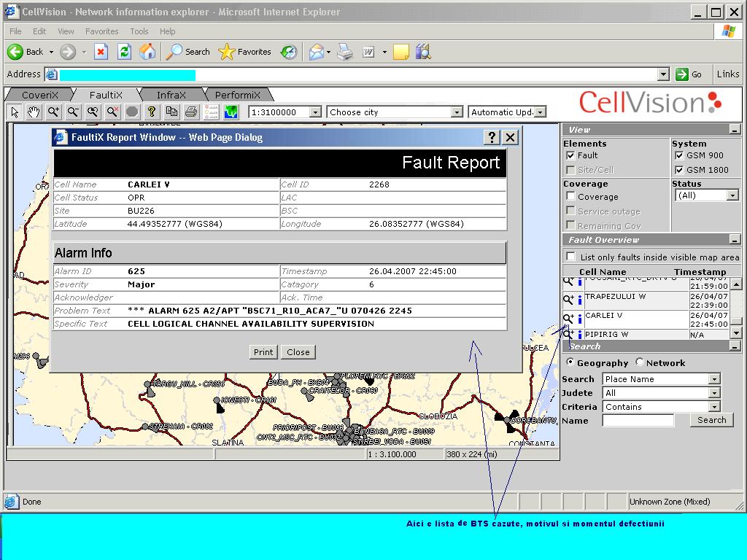Open the Judete All dropdown

click(713, 393)
